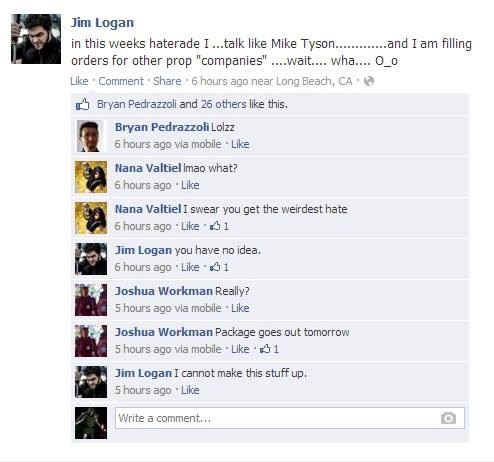Click like count on 'weirdest hate' comment
Screen dimensions: 494x462
pos(219,226)
